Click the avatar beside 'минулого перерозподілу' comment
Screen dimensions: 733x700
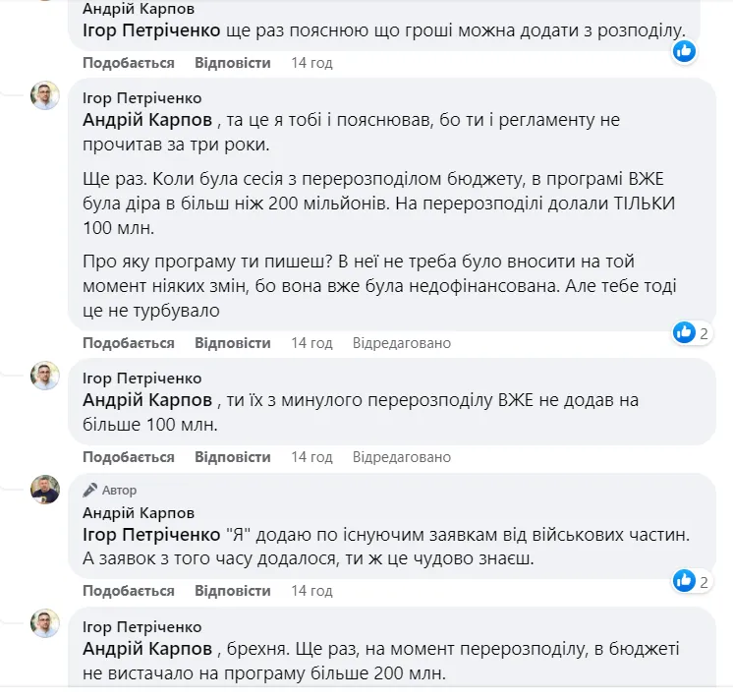(45, 376)
